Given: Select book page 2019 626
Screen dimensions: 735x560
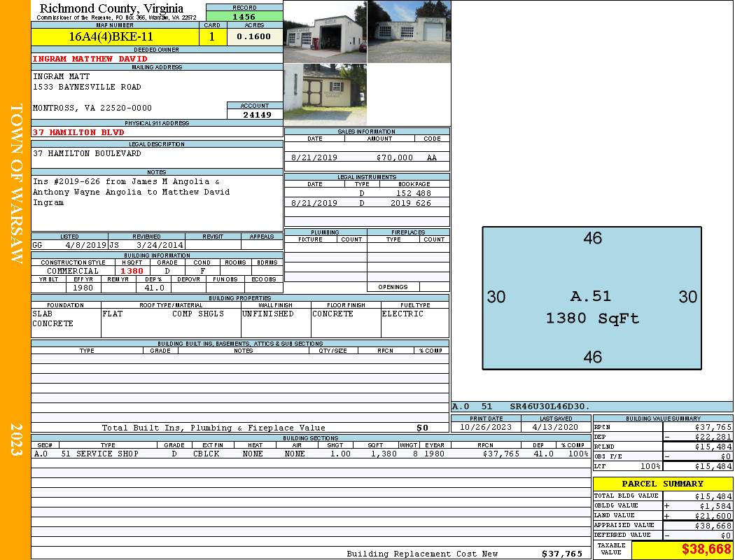Looking at the screenshot, I should (x=411, y=203).
